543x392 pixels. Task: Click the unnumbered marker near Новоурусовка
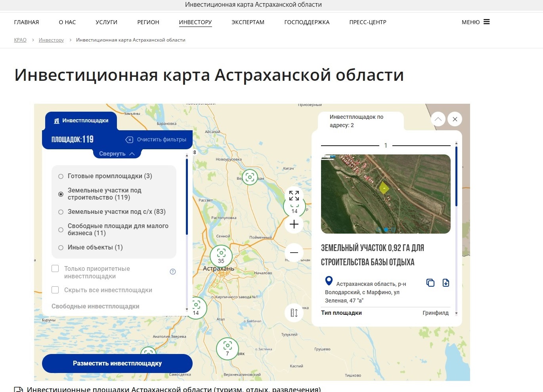(x=250, y=177)
